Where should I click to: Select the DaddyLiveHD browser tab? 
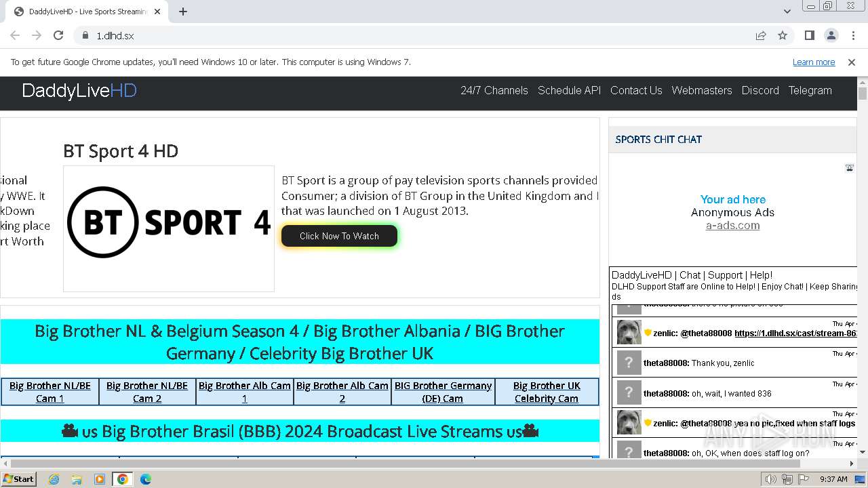click(x=86, y=12)
